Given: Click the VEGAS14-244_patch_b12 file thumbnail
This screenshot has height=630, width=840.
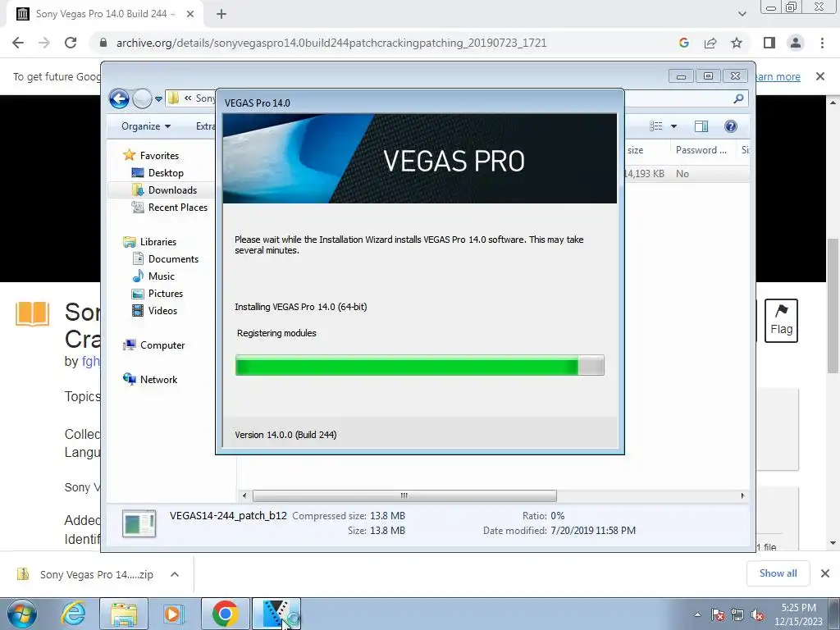Looking at the screenshot, I should click(x=139, y=523).
